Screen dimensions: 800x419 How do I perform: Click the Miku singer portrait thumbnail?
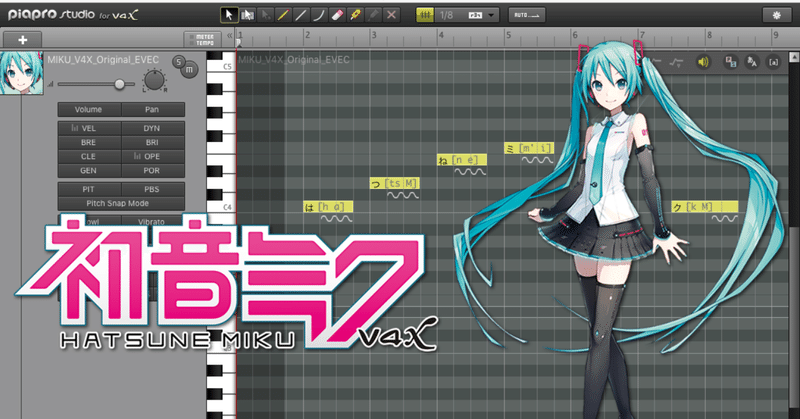tap(21, 73)
